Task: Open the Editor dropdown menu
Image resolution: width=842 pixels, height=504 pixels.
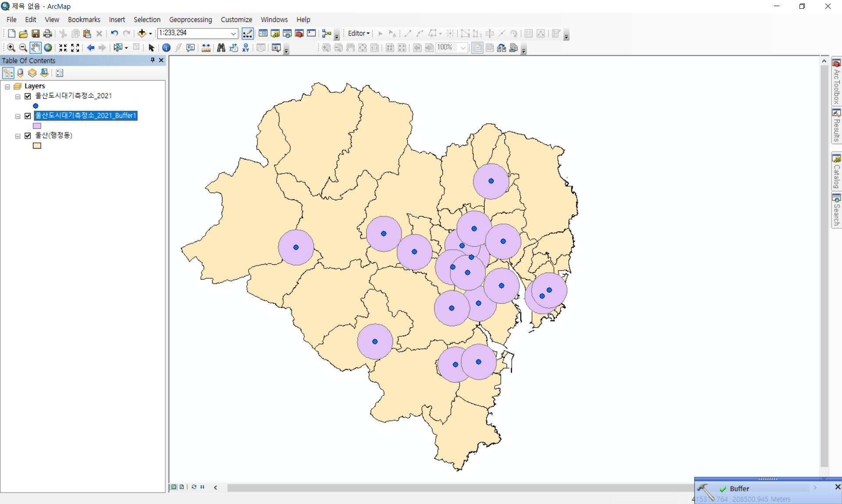Action: click(x=359, y=33)
